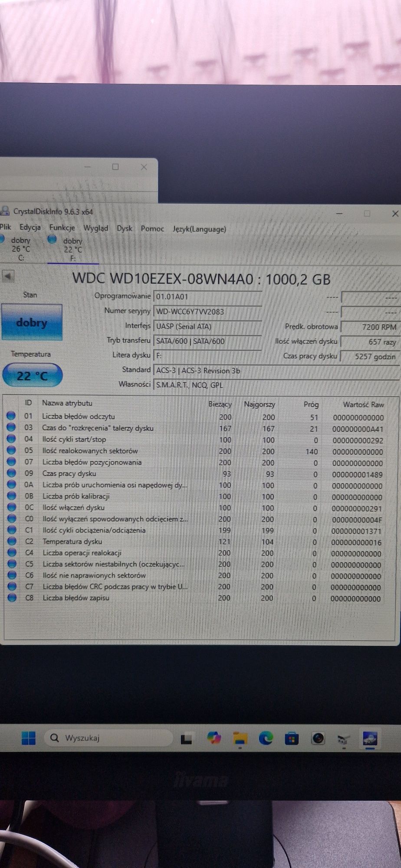The image size is (401, 868).
Task: Click the 'Wartość Raw' column header
Action: click(x=364, y=404)
